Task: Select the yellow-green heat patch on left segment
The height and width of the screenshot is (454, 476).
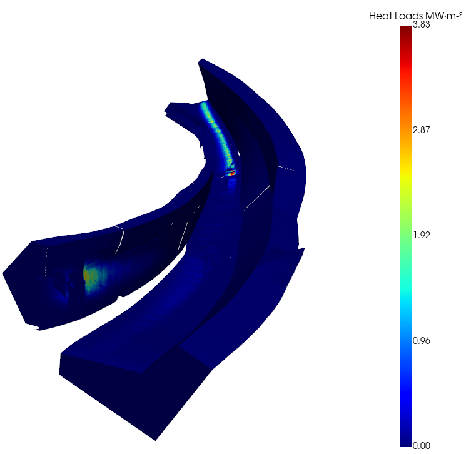Action: tap(90, 275)
